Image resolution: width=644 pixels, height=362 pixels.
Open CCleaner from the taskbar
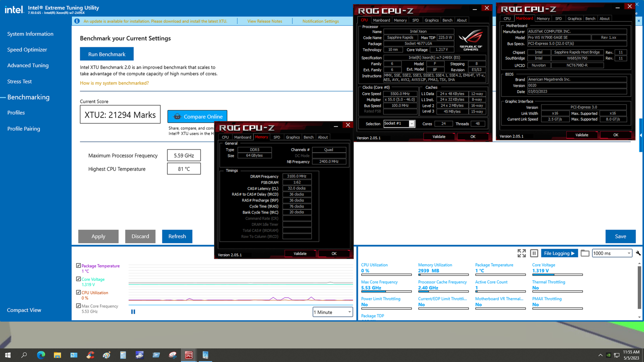(90, 355)
